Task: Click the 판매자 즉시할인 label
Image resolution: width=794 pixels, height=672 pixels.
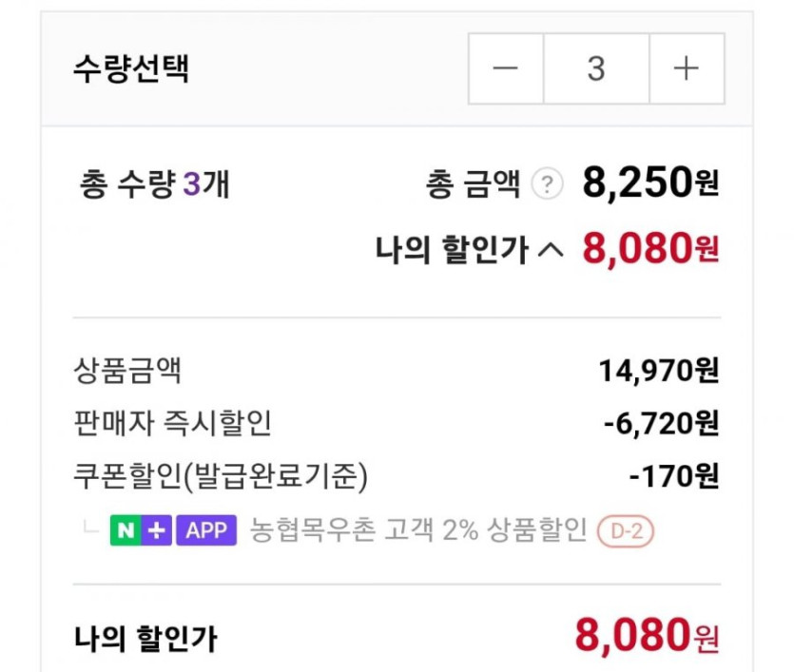Action: click(x=172, y=423)
